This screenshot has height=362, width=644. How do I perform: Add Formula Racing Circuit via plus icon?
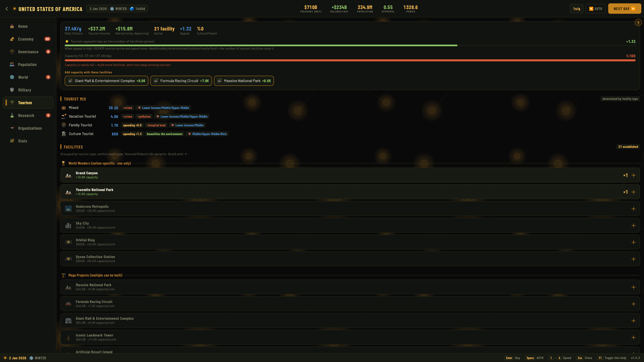coord(634,304)
